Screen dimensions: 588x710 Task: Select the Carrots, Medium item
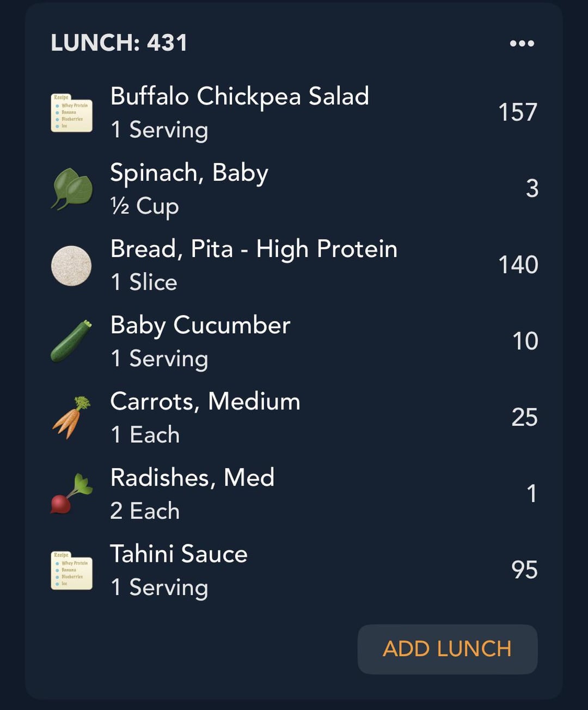pyautogui.click(x=294, y=418)
